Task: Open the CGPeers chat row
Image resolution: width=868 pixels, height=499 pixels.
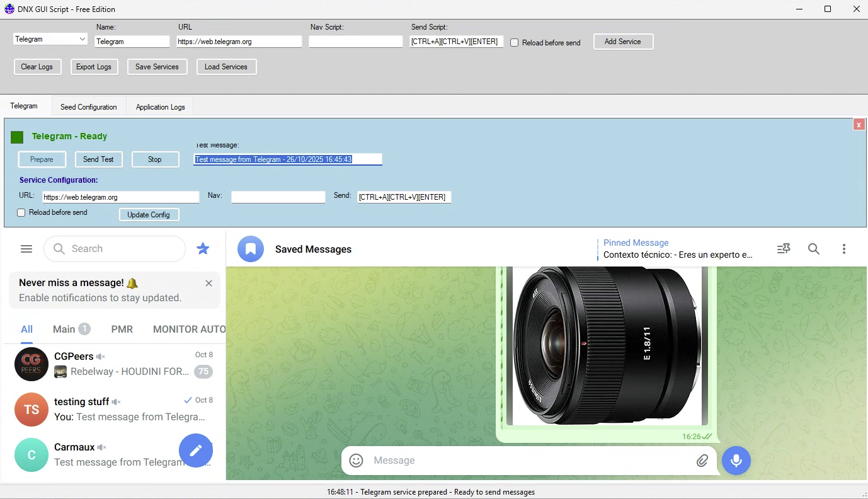Action: 115,364
